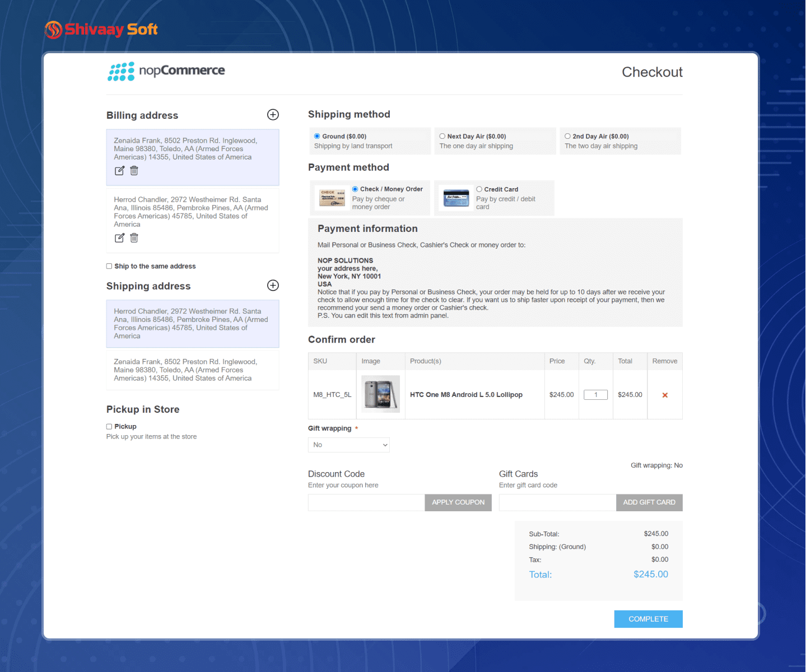Open HTC One M8 Android L 5.0 Lollipop link
Screen dimensions: 806x672
pyautogui.click(x=466, y=395)
